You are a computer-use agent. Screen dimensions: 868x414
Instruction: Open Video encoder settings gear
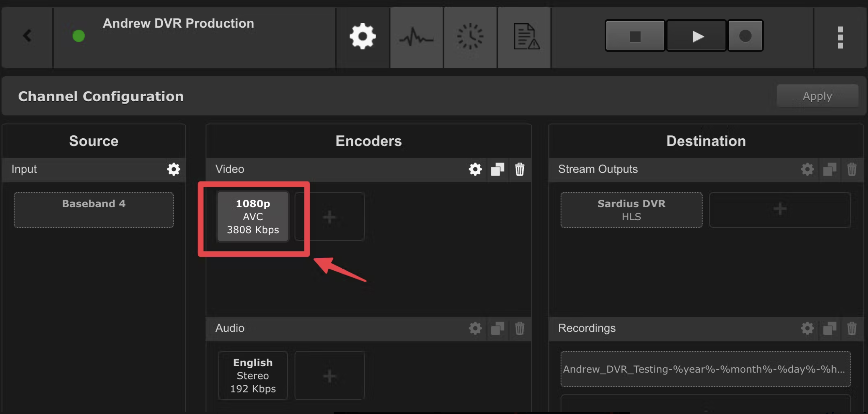[x=475, y=169]
